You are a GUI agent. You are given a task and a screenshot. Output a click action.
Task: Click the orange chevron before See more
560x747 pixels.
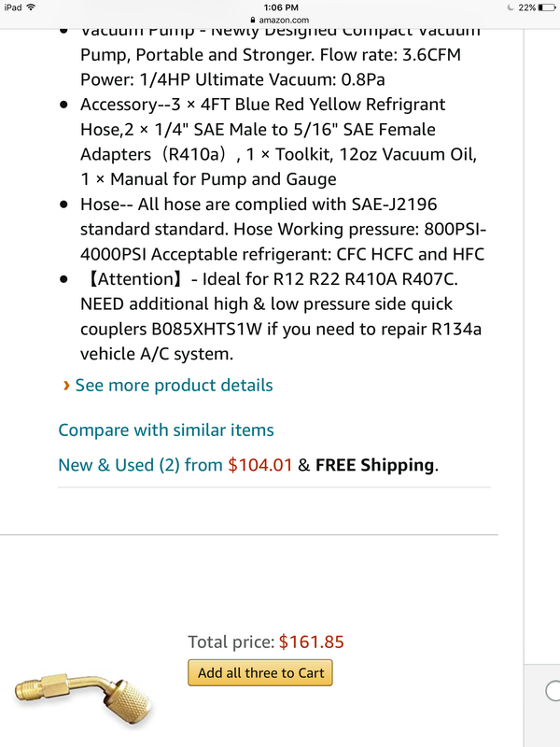(65, 385)
